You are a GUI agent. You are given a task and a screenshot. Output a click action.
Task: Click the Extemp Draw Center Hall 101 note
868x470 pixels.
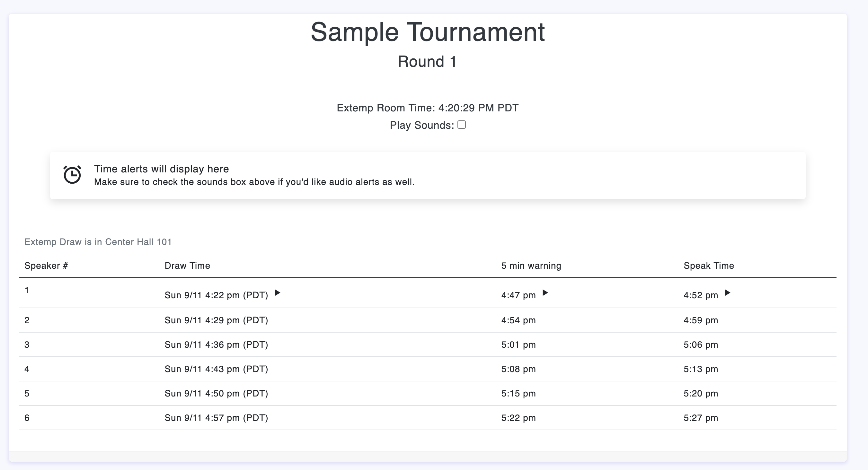point(98,242)
